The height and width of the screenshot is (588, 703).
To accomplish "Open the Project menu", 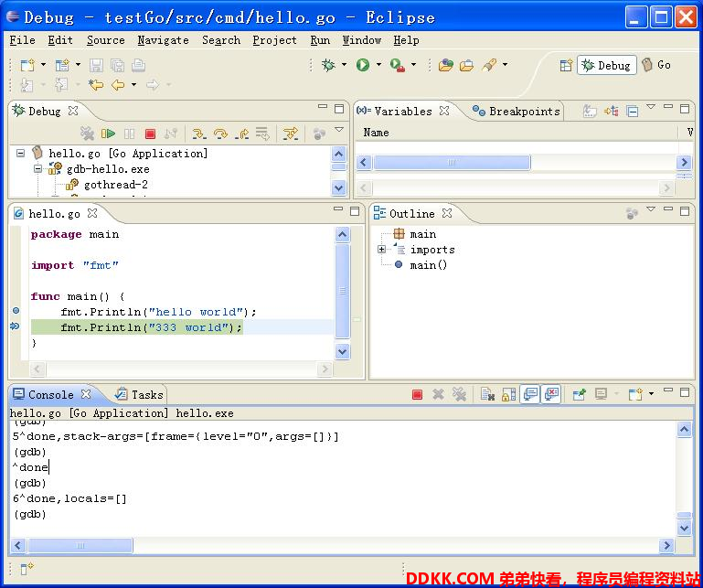I will pyautogui.click(x=274, y=40).
